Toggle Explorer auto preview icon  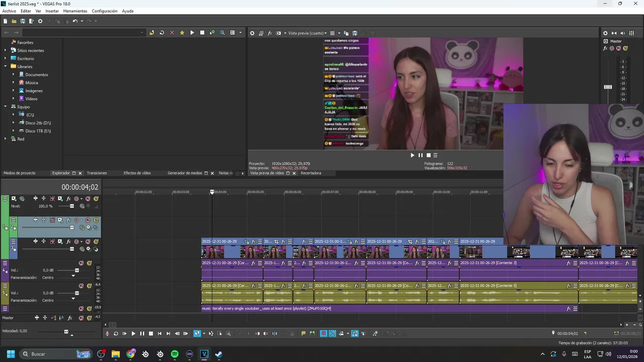coord(212,33)
